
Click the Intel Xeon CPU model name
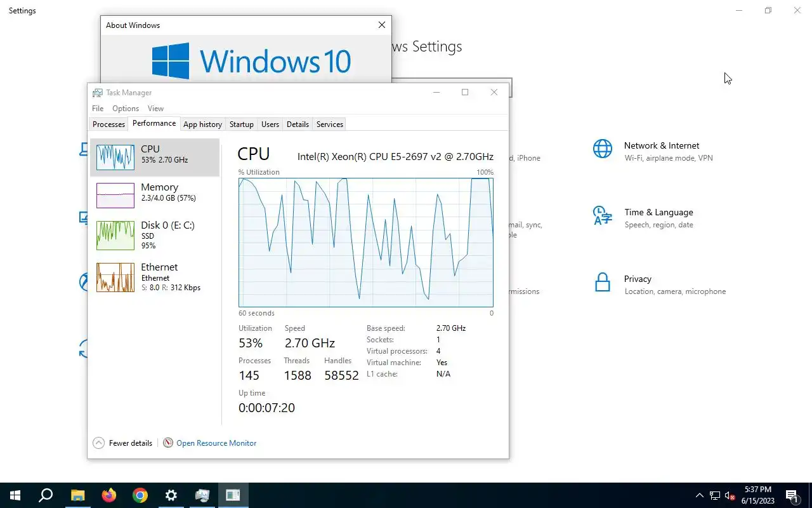[395, 157]
